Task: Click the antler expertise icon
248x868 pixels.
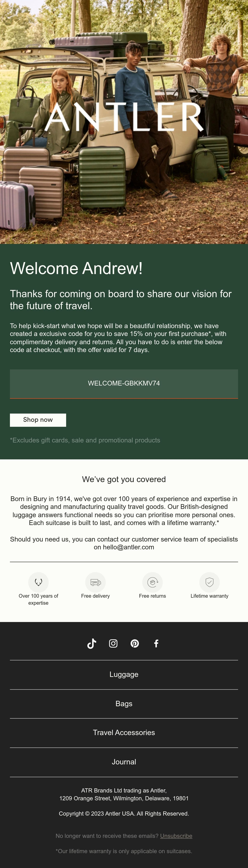Action: click(38, 582)
